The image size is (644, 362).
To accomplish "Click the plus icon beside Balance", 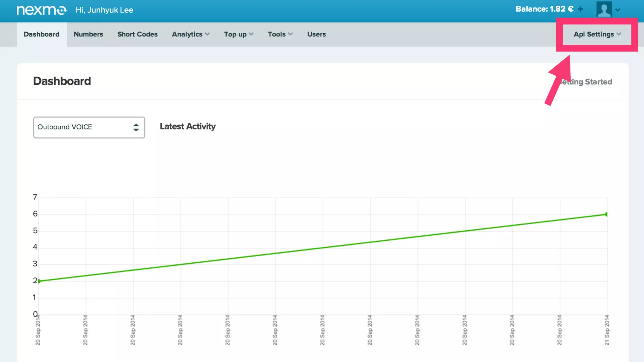I will pyautogui.click(x=580, y=9).
